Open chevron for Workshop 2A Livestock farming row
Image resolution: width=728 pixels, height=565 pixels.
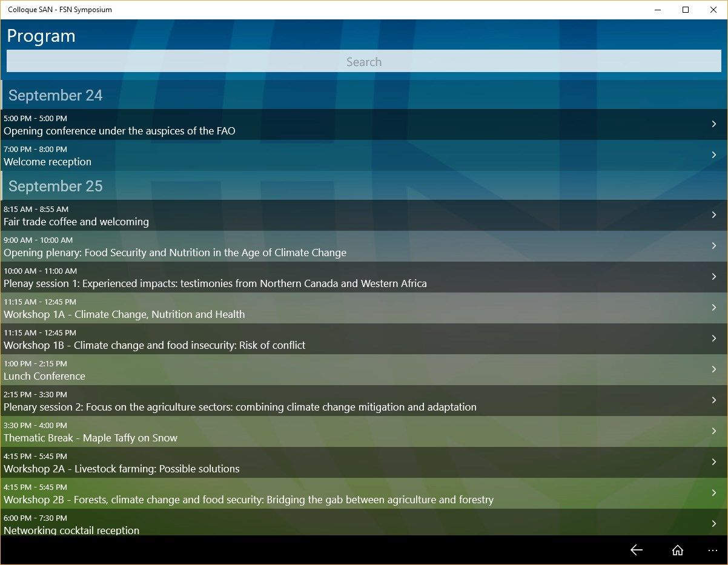pos(714,462)
